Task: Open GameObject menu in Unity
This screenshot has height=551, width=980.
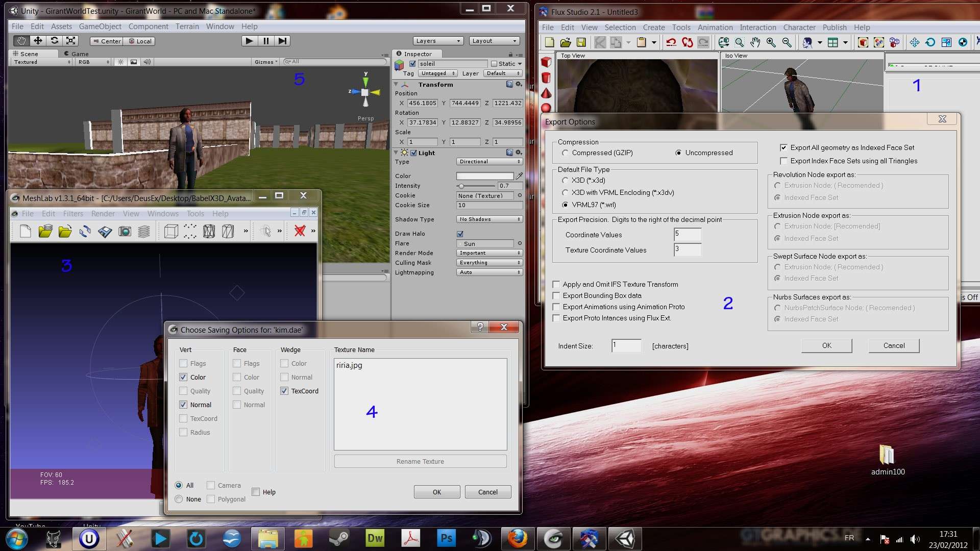Action: point(100,27)
